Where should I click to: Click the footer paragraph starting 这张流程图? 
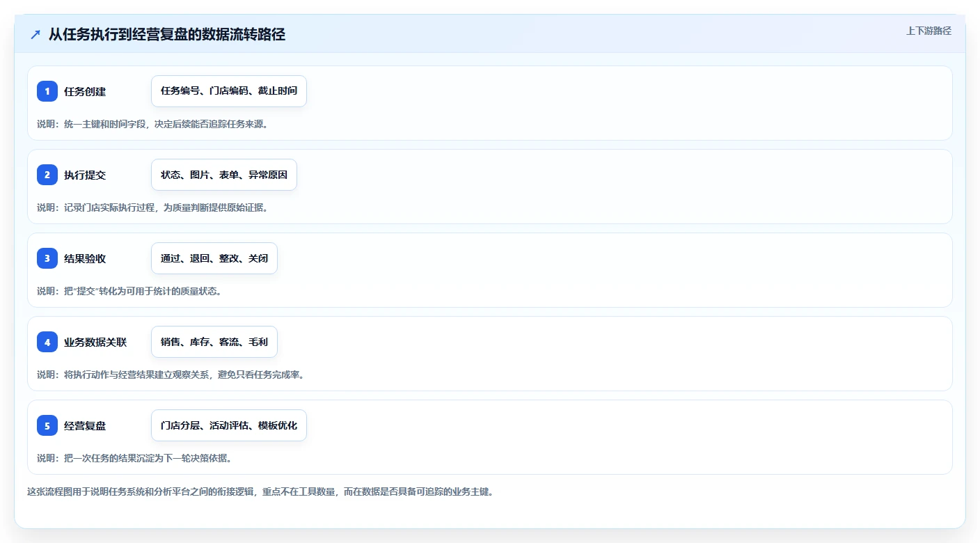[260, 491]
